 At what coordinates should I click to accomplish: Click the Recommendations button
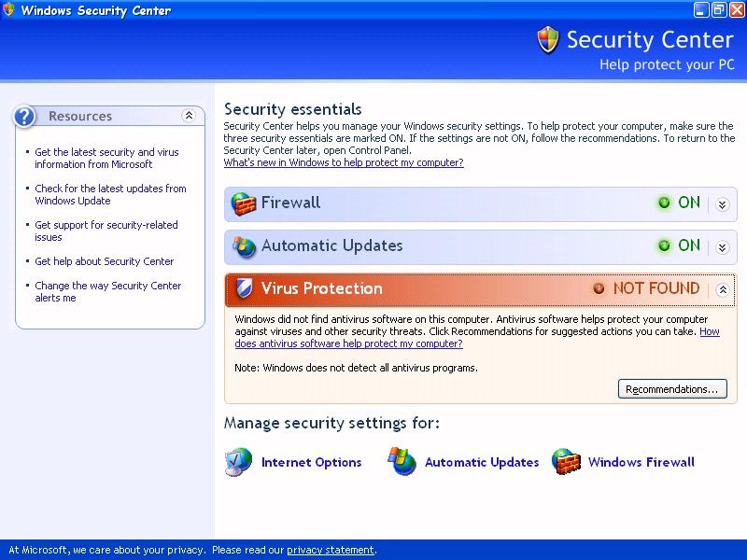(672, 389)
